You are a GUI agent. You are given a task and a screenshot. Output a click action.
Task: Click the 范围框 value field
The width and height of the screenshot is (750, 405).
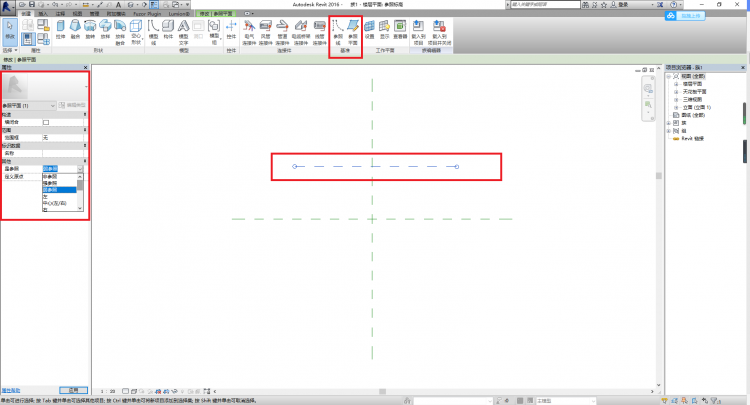pos(63,138)
